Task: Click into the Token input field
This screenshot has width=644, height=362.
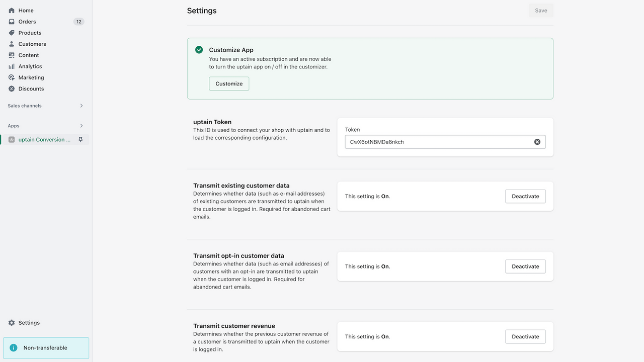Action: click(439, 142)
